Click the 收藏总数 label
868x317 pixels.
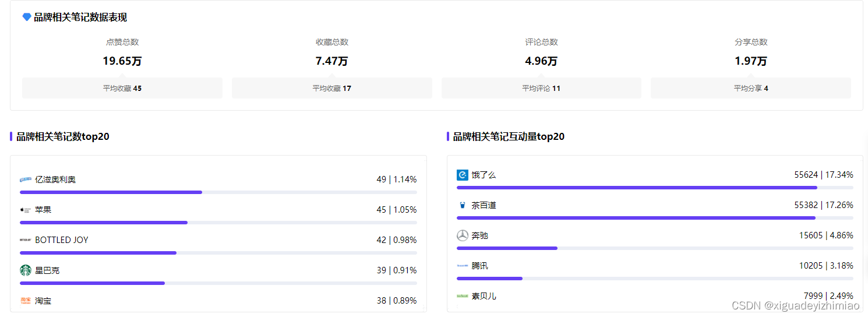click(x=332, y=42)
